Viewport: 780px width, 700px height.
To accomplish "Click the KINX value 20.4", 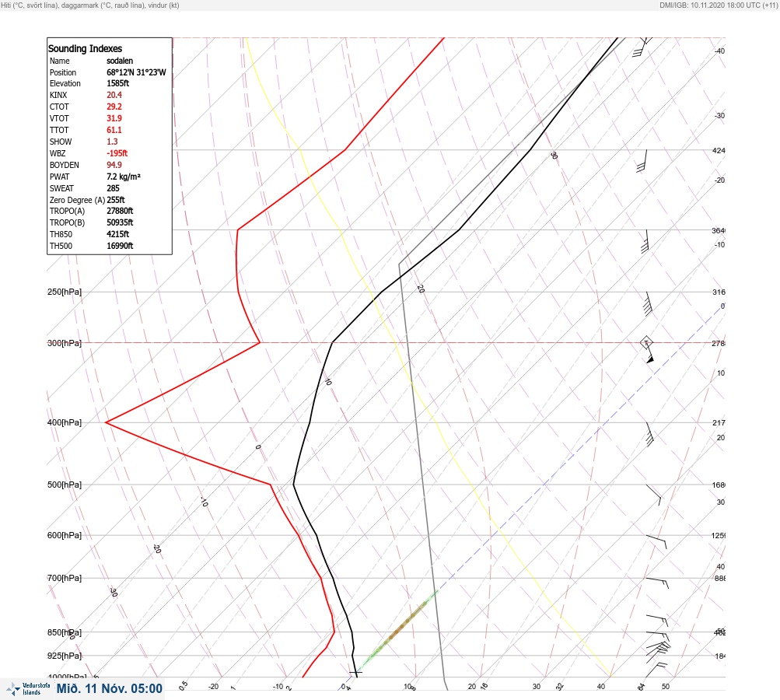I will pos(114,95).
